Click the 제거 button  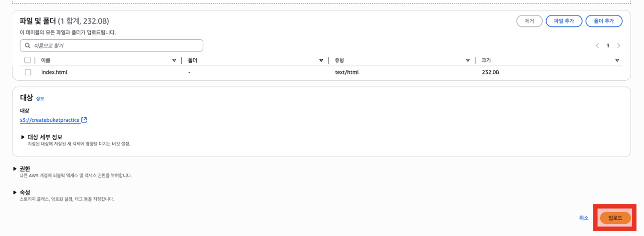click(529, 21)
